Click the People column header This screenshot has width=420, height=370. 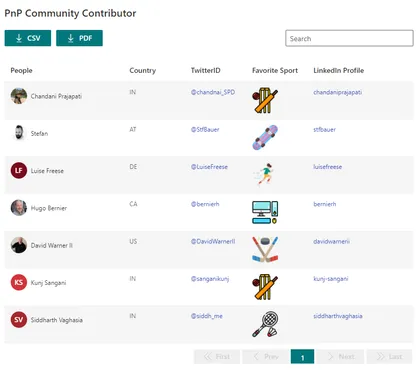[x=21, y=70]
